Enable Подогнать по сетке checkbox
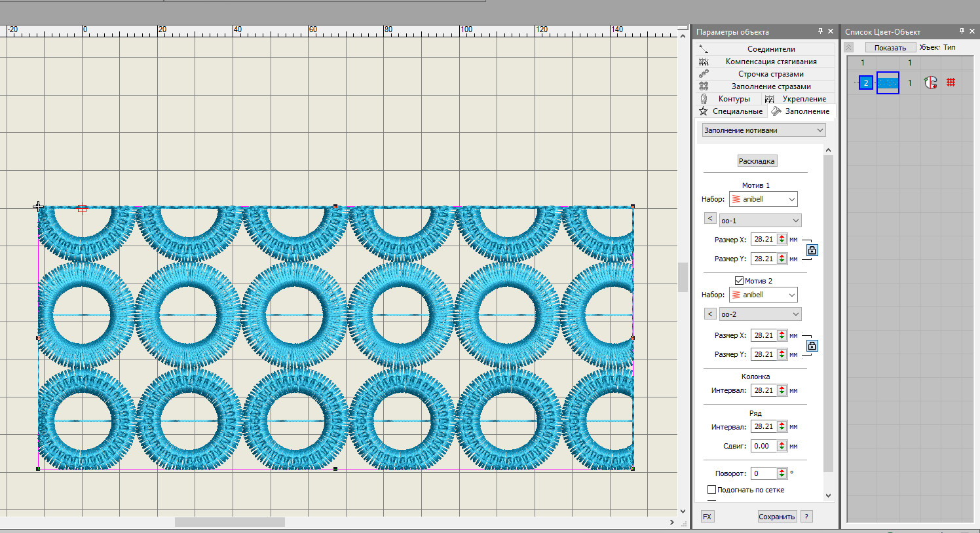 point(712,490)
